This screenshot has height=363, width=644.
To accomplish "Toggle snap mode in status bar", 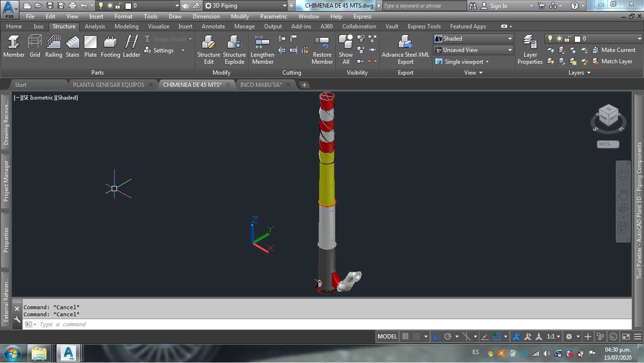I will [x=416, y=337].
